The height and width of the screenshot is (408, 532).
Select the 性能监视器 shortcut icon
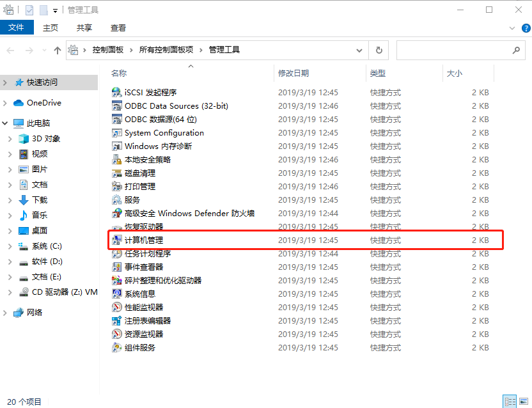[117, 307]
